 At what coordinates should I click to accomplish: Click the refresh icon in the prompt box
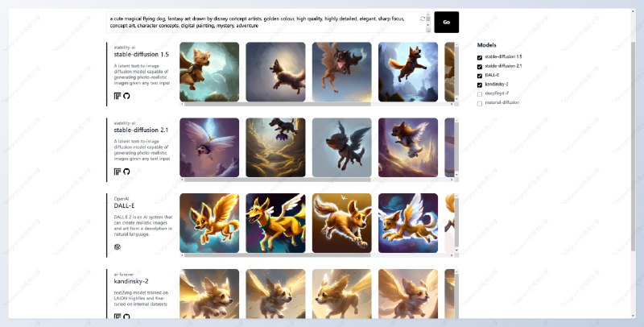(x=423, y=18)
